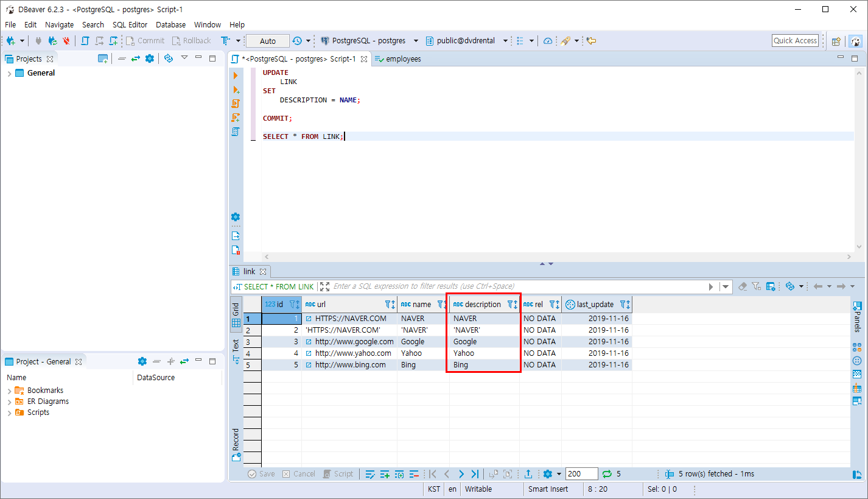Click the Rollback toolbar button
Image resolution: width=868 pixels, height=499 pixels.
tap(191, 41)
